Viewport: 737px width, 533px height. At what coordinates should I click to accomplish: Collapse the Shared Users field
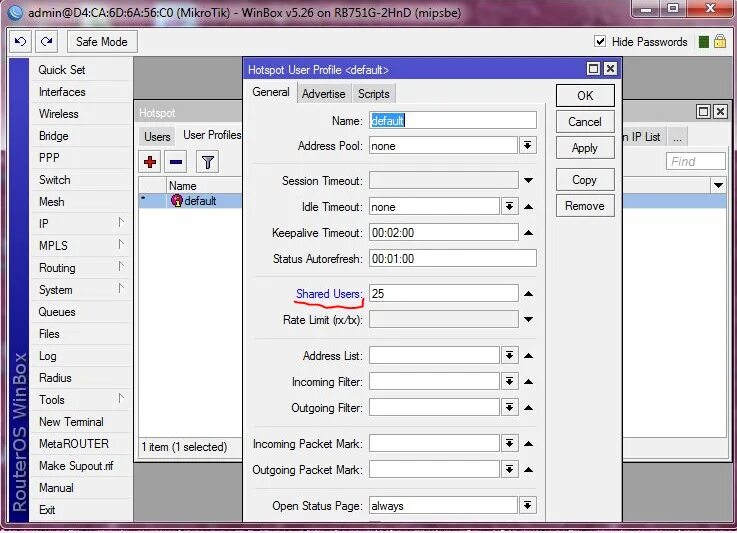528,294
